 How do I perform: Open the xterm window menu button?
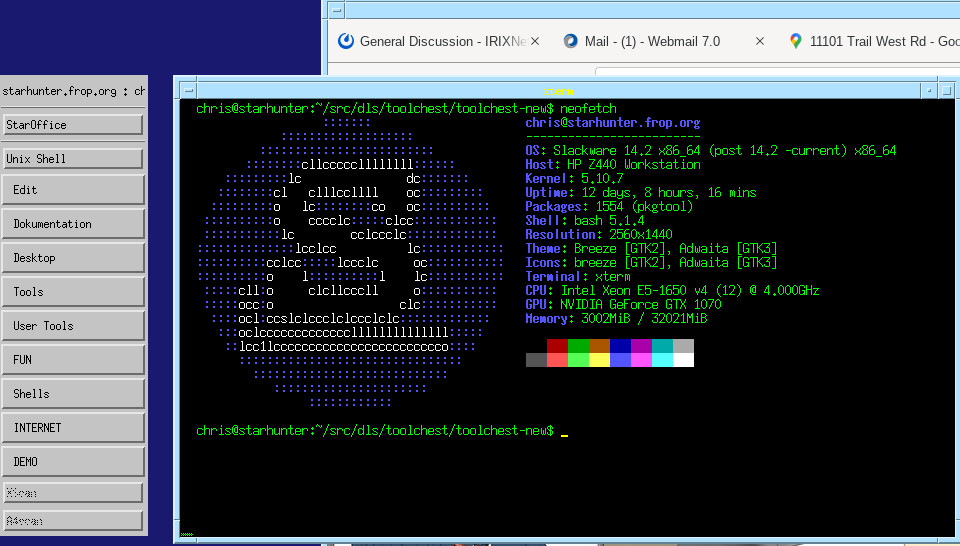click(189, 91)
